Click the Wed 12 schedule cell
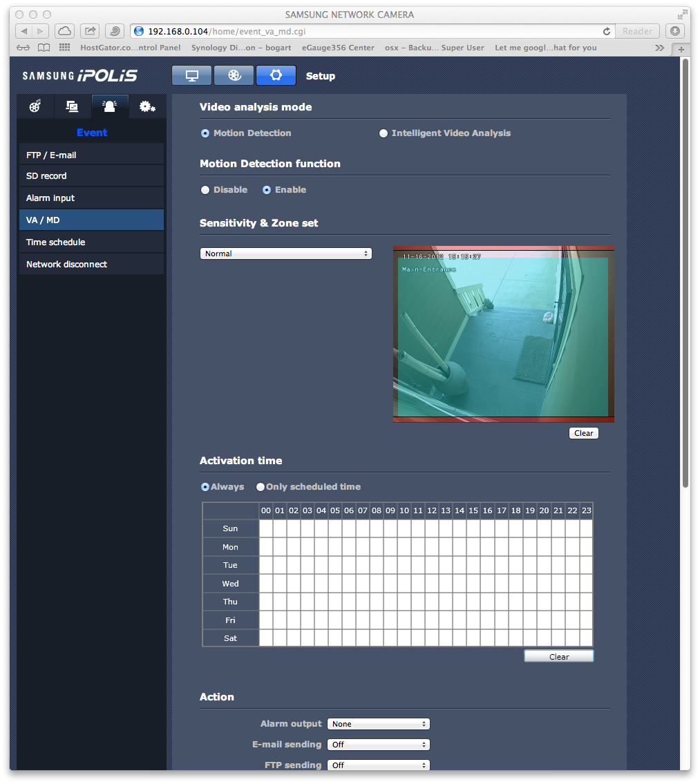 tap(432, 584)
